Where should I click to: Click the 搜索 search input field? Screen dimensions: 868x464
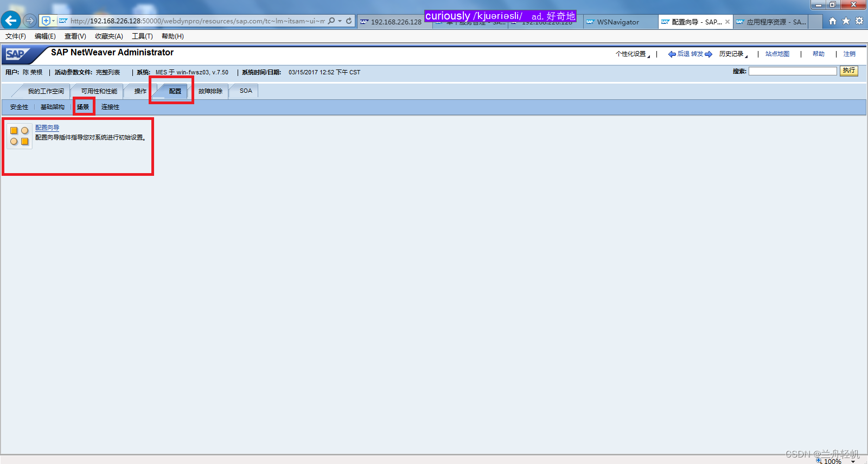793,71
